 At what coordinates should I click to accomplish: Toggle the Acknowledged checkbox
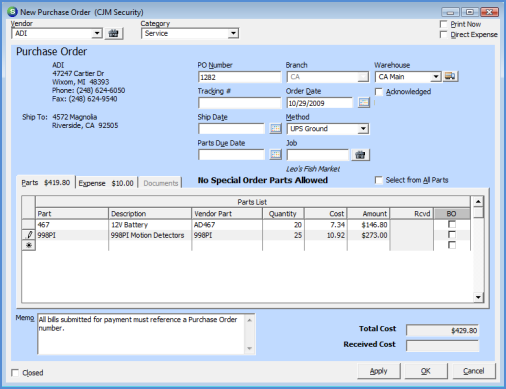pyautogui.click(x=379, y=92)
